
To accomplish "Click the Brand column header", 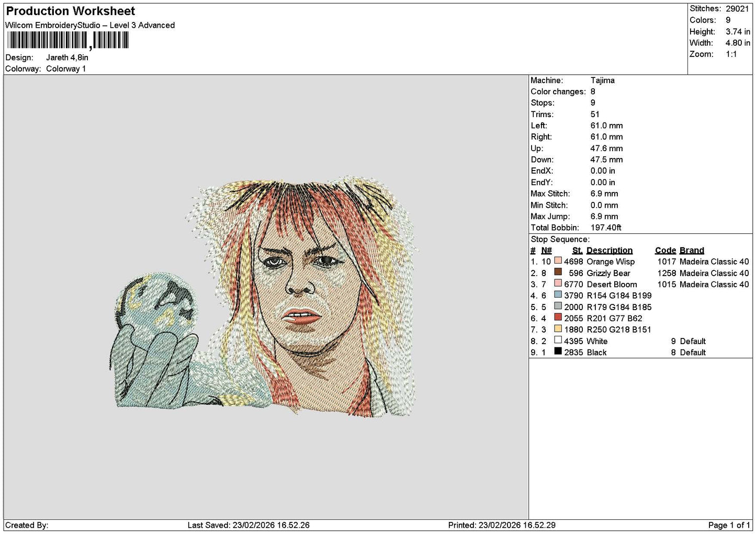I will tap(692, 251).
